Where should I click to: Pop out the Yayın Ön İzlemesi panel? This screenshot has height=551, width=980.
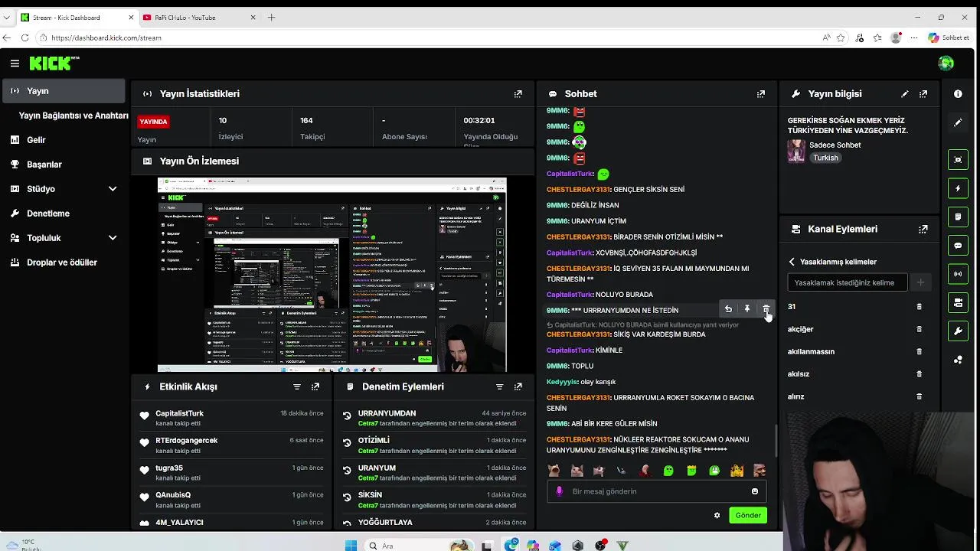518,161
